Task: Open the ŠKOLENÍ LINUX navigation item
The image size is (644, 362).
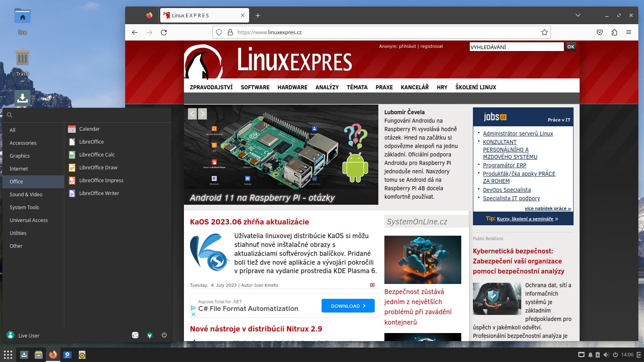Action: click(x=476, y=87)
